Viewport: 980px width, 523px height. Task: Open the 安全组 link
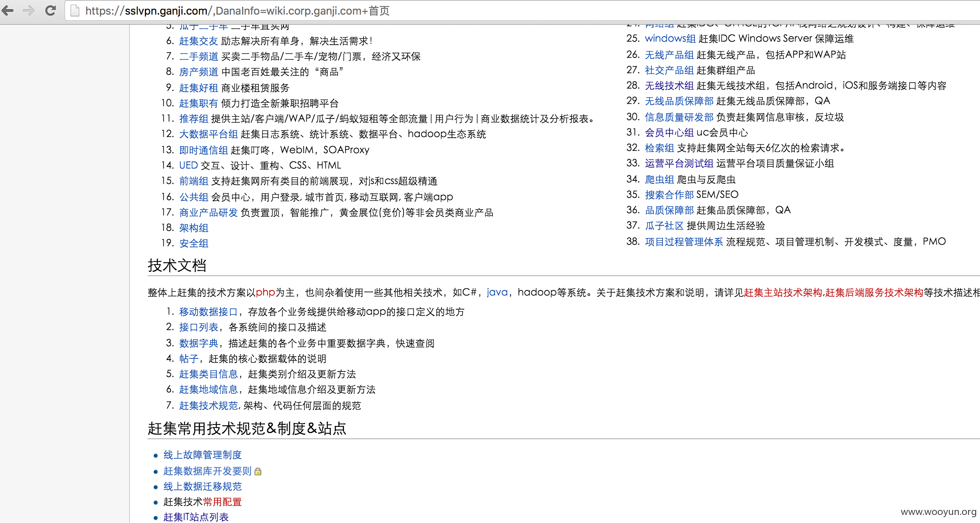coord(194,243)
